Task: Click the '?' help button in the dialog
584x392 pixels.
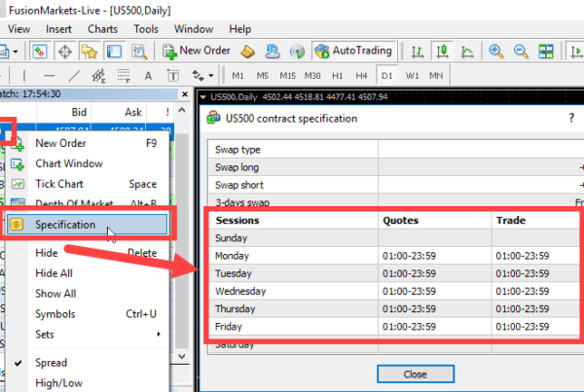Action: point(571,119)
